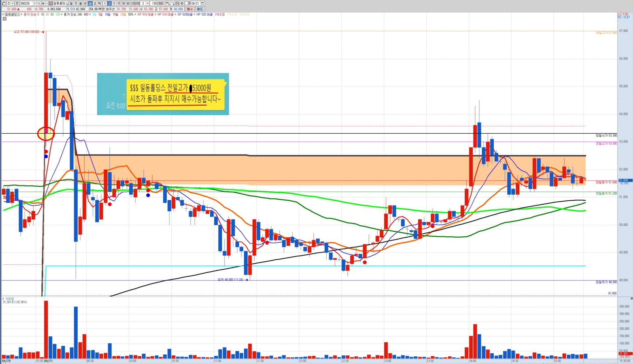This screenshot has width=634, height=364.
Task: Click the crosshair line tool icon
Action: coord(172,3)
